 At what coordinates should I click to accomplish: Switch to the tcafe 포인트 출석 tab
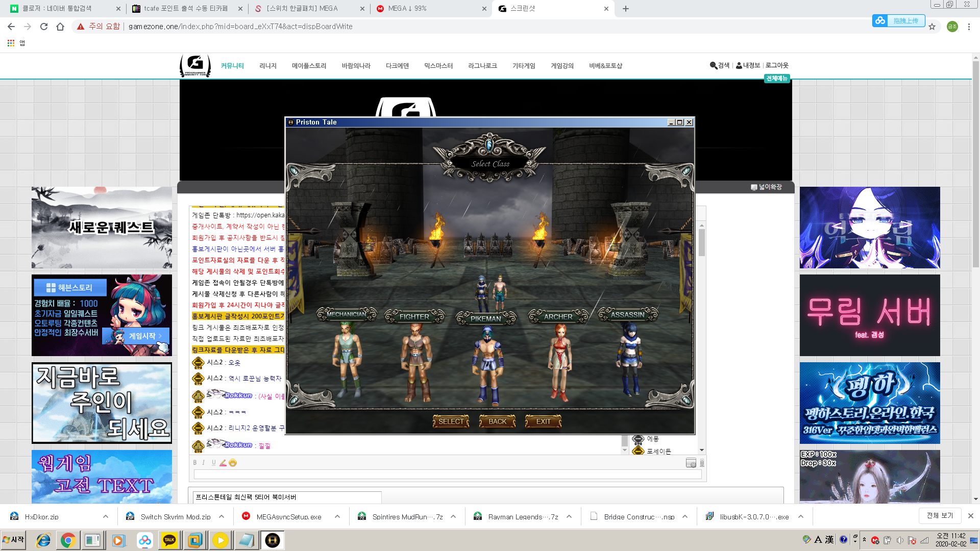click(186, 9)
